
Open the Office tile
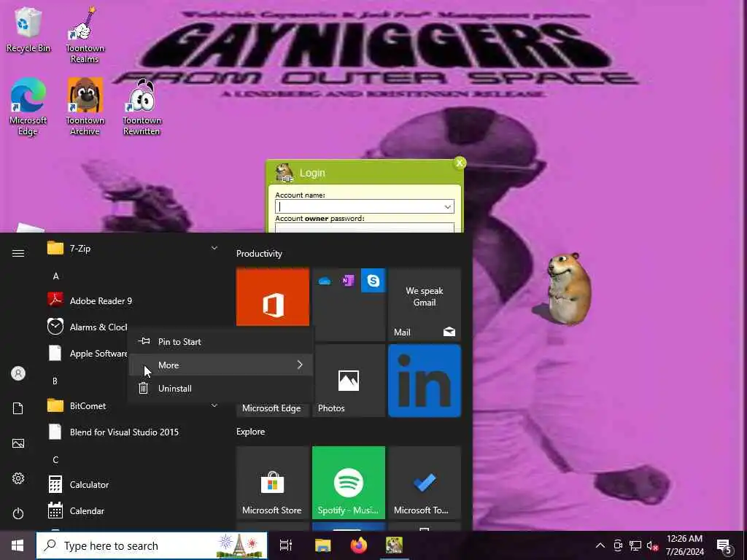[273, 297]
